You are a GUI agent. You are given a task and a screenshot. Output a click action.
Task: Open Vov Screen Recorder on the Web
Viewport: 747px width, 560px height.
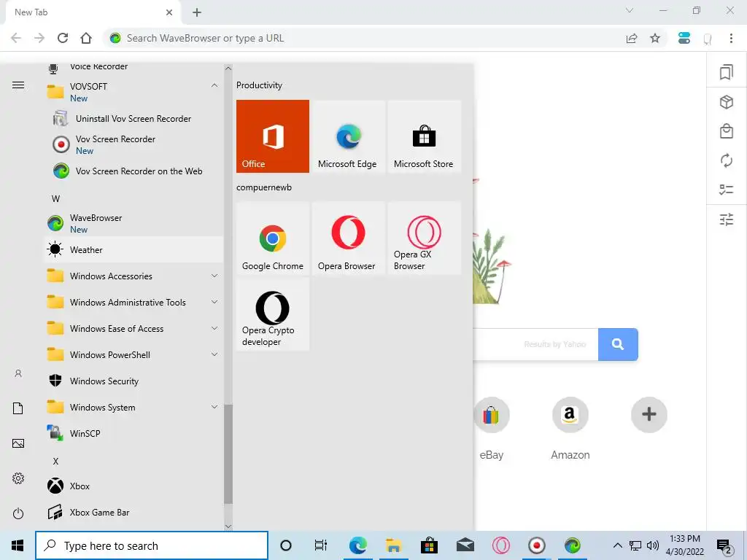click(x=133, y=171)
